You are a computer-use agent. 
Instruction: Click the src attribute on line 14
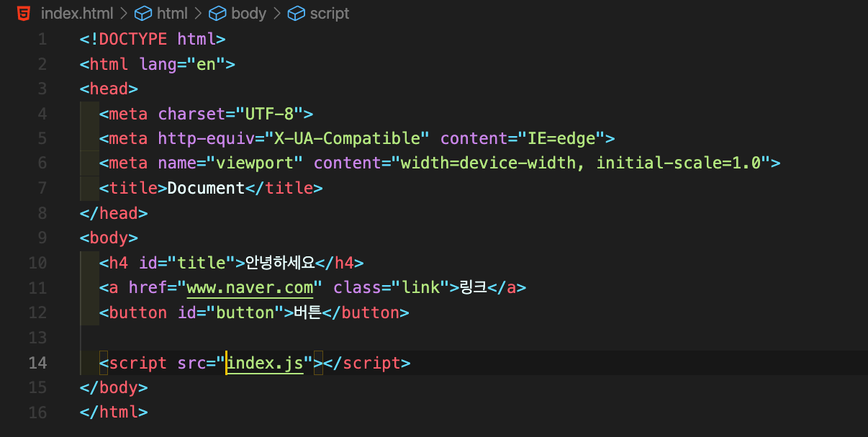pyautogui.click(x=191, y=363)
